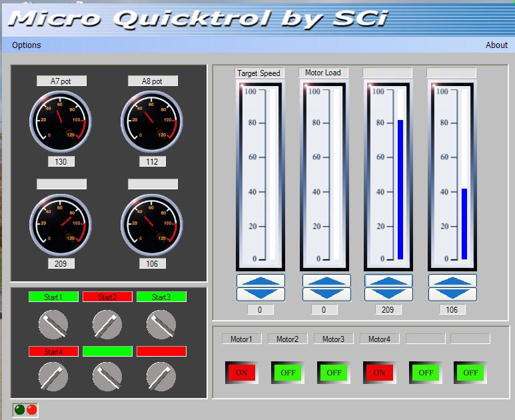Click the Target Speed label
The height and width of the screenshot is (420, 515).
[259, 73]
